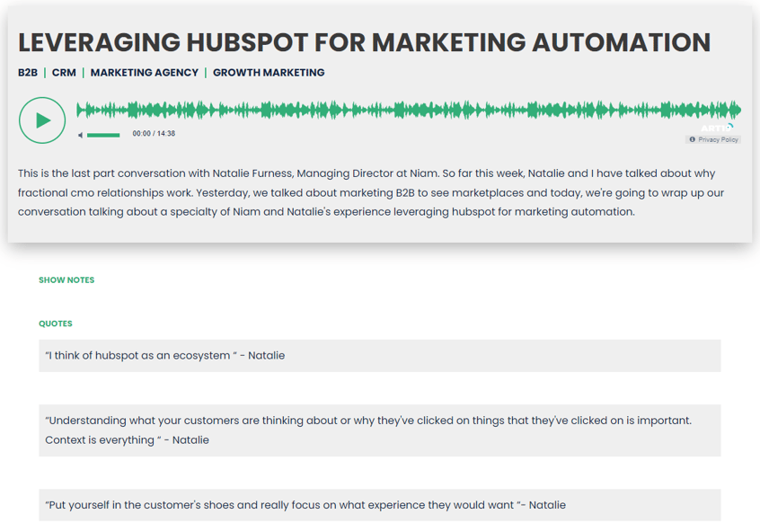The width and height of the screenshot is (760, 532).
Task: Click the 00:00 / 14:38 time display
Action: (154, 133)
